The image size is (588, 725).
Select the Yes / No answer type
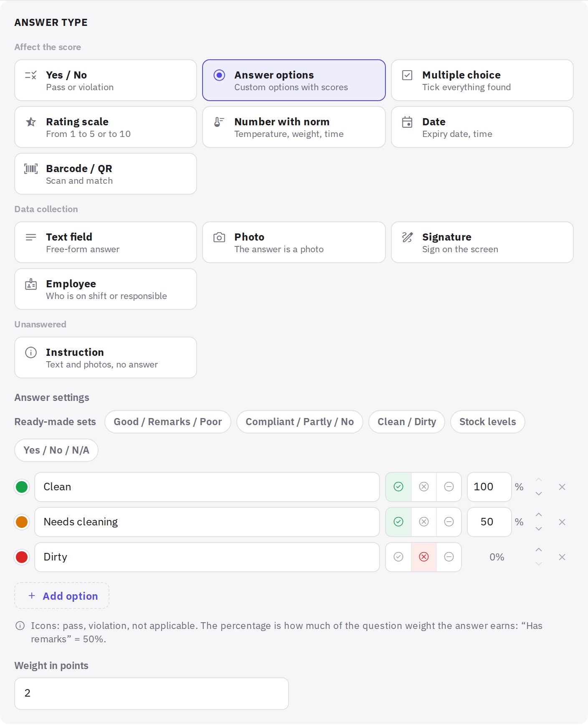pyautogui.click(x=106, y=80)
